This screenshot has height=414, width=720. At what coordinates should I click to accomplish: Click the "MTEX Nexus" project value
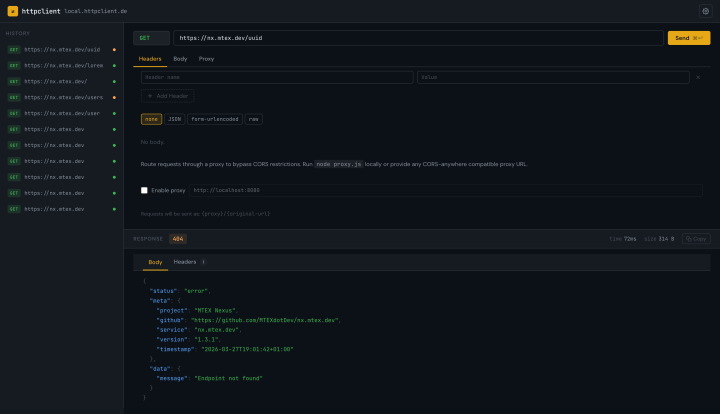[215, 311]
